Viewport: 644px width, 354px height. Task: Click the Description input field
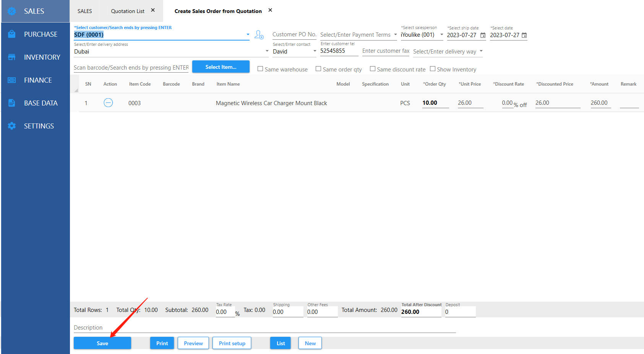[x=264, y=328]
